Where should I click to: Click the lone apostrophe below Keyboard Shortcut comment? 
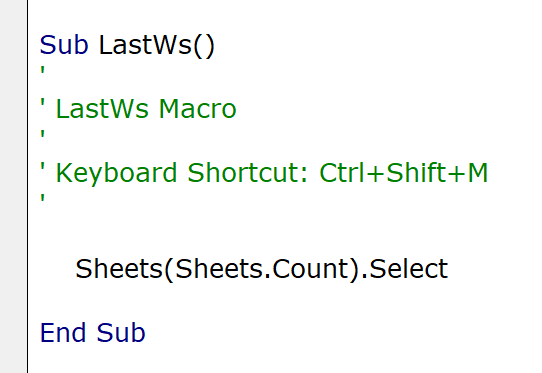(x=43, y=199)
